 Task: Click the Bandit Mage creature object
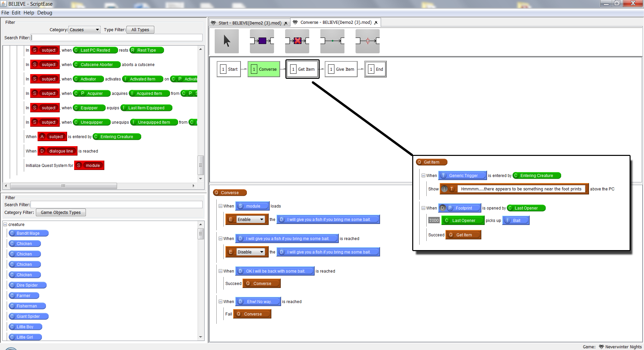(x=29, y=233)
